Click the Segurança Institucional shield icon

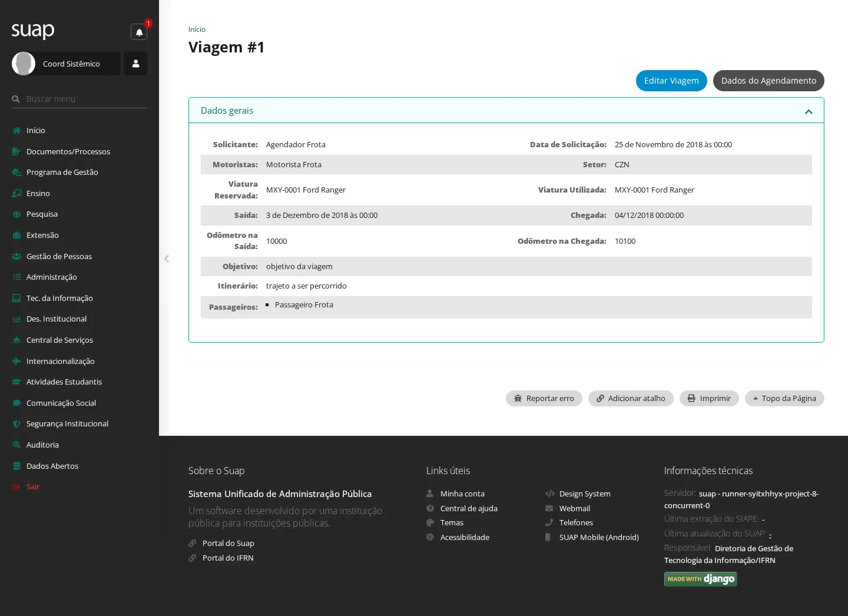click(x=16, y=423)
